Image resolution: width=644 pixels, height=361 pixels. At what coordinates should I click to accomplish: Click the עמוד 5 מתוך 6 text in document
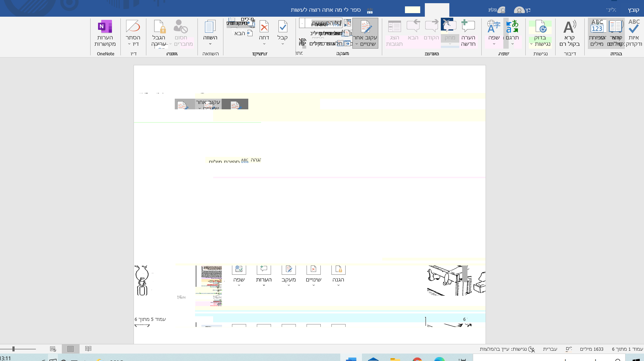[150, 319]
